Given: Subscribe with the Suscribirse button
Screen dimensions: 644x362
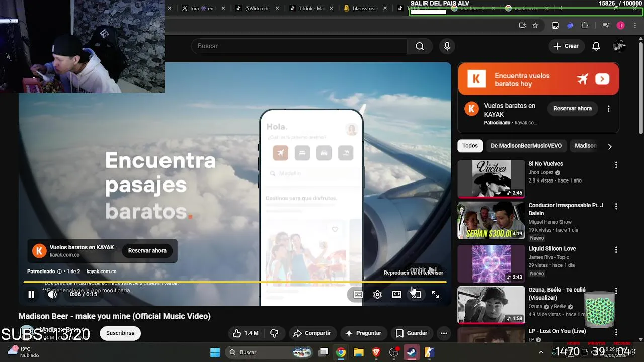Looking at the screenshot, I should 120,333.
